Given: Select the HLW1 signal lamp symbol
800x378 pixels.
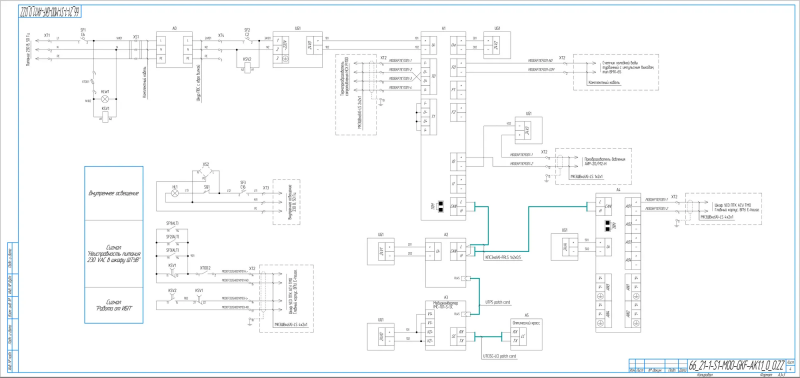Looking at the screenshot, I should (105, 98).
